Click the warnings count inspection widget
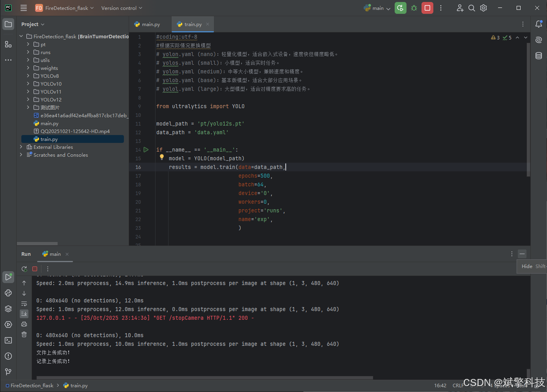The height and width of the screenshot is (392, 547). point(495,38)
